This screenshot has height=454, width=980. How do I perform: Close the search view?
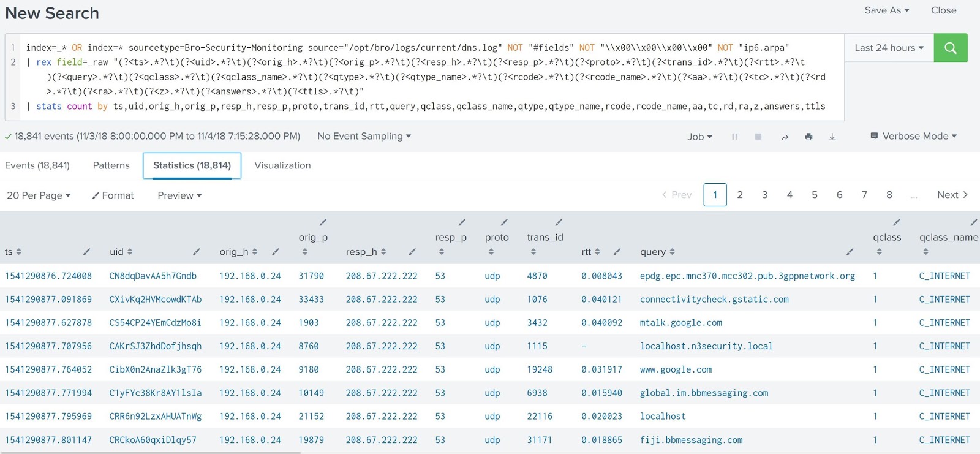coord(943,10)
